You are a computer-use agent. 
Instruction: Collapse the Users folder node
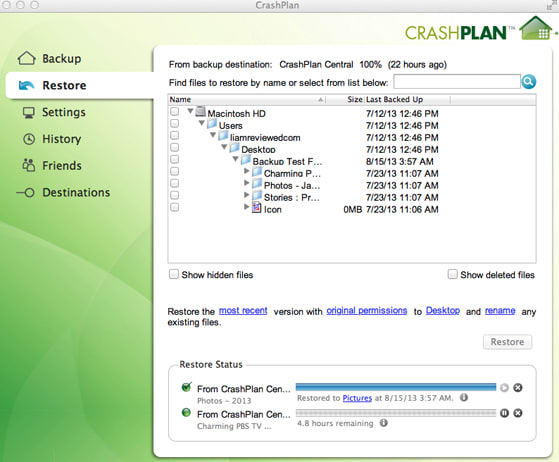tap(202, 123)
